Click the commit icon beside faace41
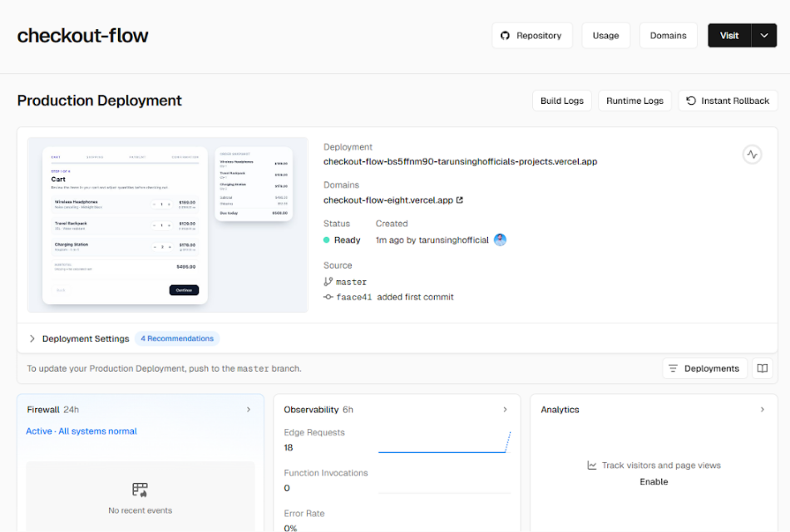Viewport: 790px width, 532px height. click(328, 297)
